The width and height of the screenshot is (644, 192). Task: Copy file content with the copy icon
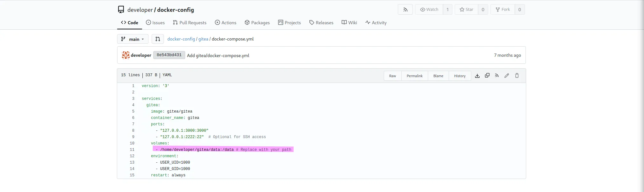pyautogui.click(x=487, y=76)
